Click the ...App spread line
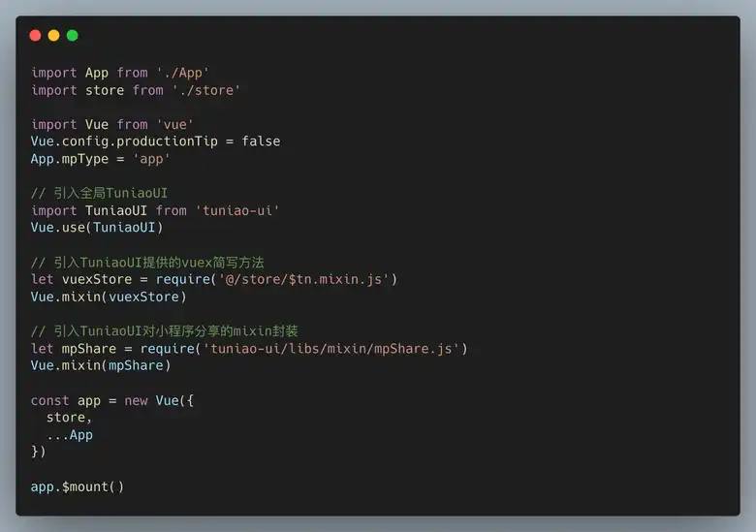Screen dimensions: 756x532 (70, 435)
